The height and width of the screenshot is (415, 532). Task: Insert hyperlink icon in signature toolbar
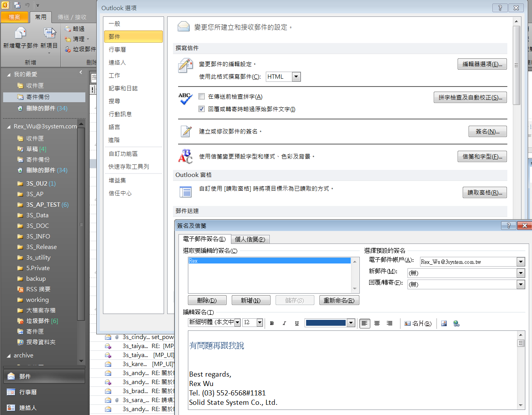click(x=456, y=323)
